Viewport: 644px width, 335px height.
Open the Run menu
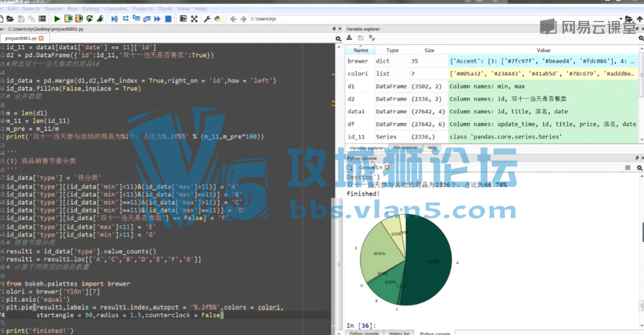click(72, 8)
